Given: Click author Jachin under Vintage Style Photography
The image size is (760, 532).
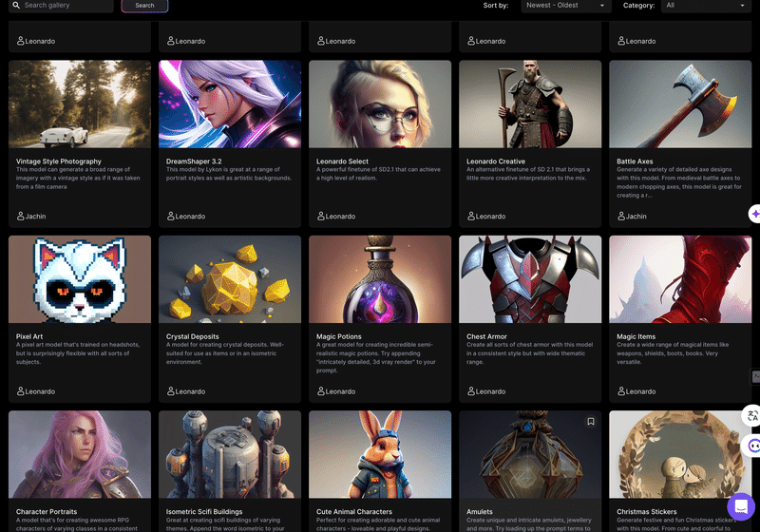Looking at the screenshot, I should tap(31, 216).
